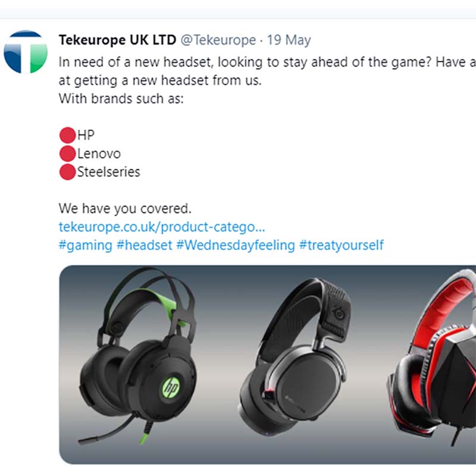Open the @Tekeurope handle
This screenshot has height=476, width=476.
[218, 40]
